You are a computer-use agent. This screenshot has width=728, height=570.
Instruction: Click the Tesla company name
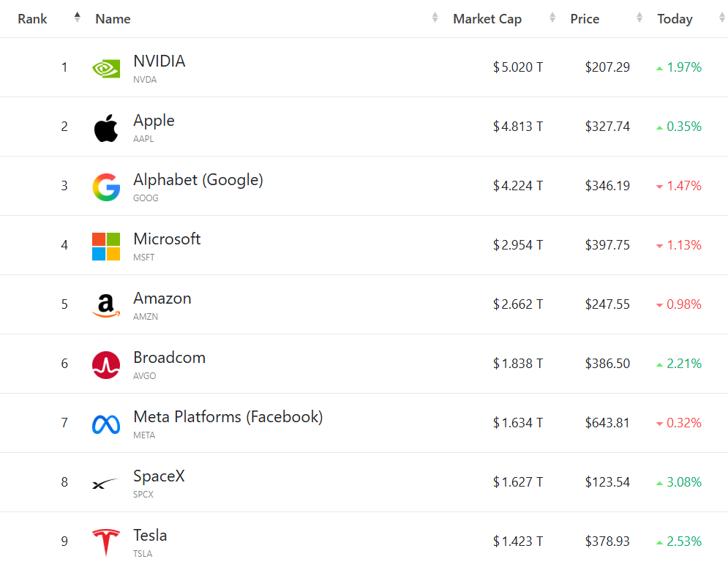149,535
